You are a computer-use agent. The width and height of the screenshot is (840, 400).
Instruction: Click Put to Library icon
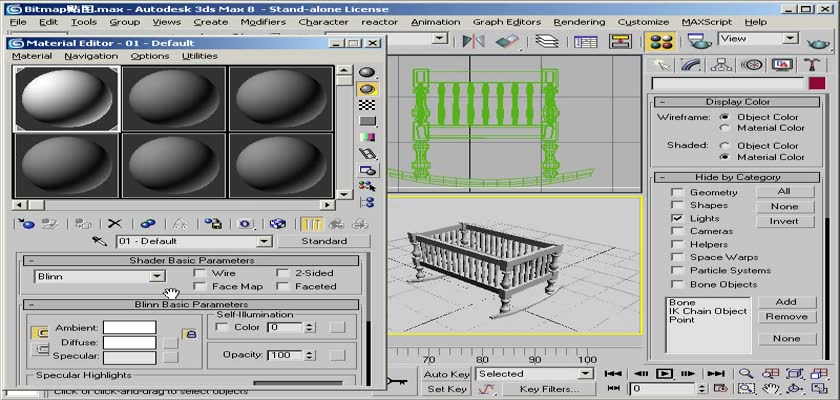[x=213, y=223]
